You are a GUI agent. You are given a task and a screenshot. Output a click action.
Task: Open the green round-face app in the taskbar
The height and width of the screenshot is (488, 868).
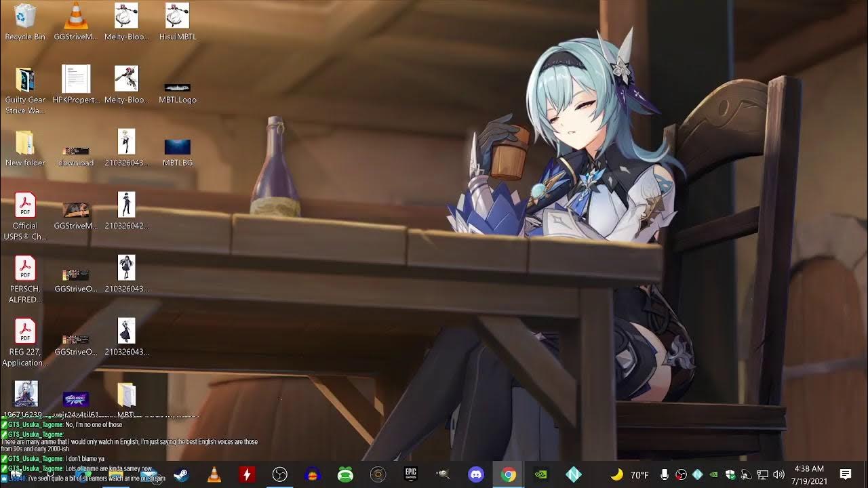[x=345, y=475]
